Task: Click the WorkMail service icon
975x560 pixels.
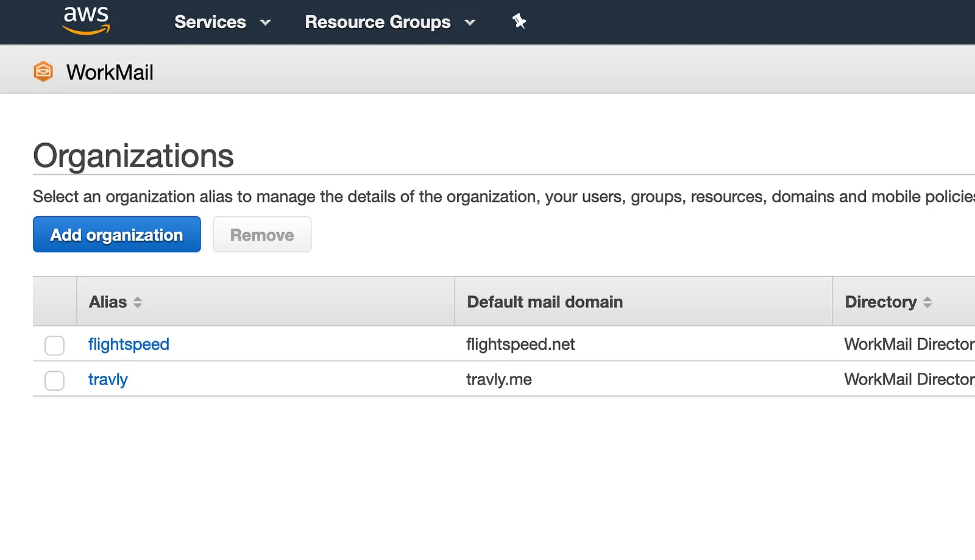Action: (43, 72)
